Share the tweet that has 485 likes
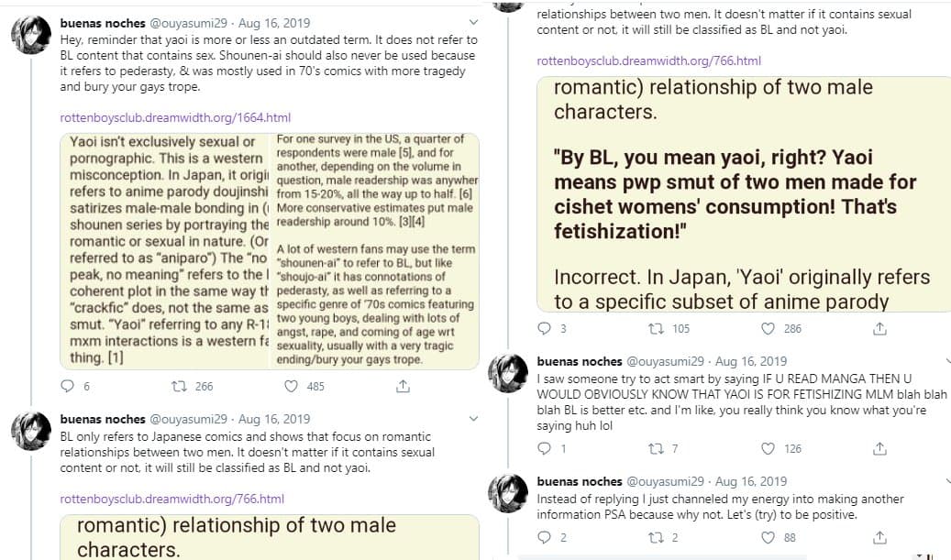The height and width of the screenshot is (560, 951). coord(402,386)
